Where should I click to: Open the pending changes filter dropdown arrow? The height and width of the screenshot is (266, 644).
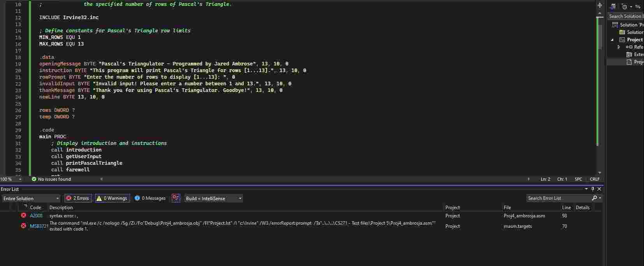(631, 7)
